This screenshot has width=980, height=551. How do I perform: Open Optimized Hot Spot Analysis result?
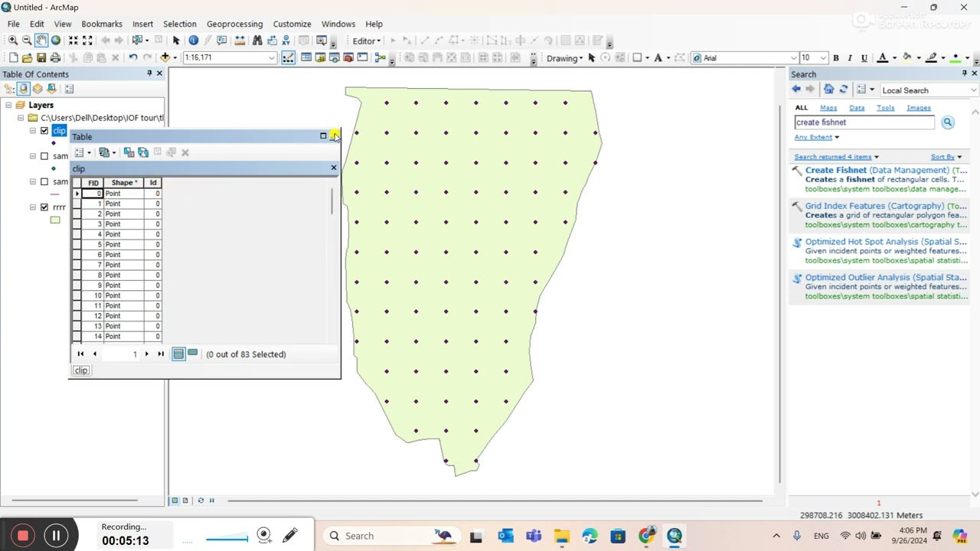[x=886, y=242]
